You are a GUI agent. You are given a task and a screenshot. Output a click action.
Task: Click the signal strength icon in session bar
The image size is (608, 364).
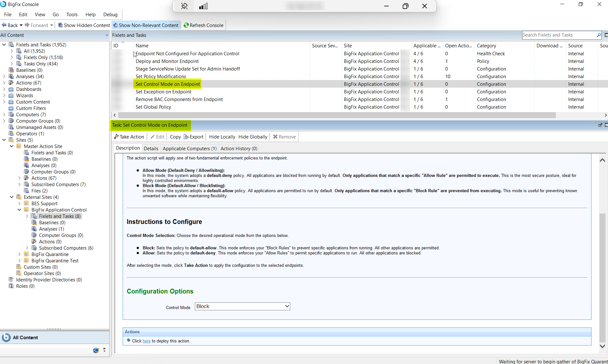(203, 6)
